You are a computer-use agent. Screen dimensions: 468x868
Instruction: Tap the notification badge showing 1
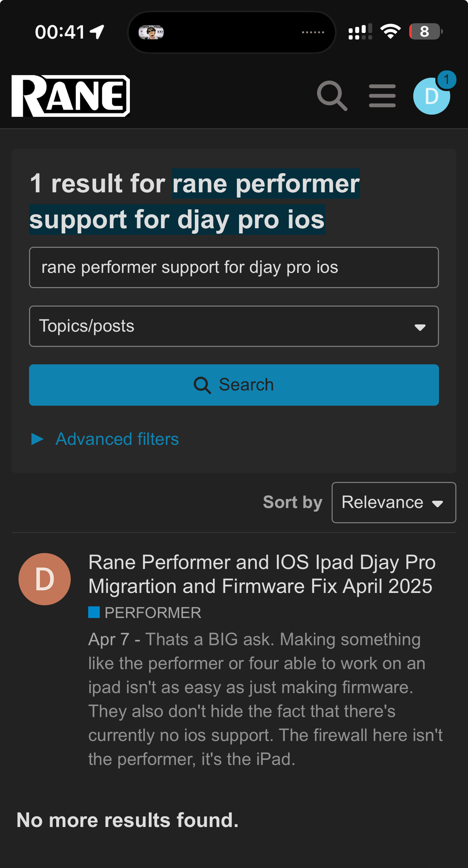446,79
